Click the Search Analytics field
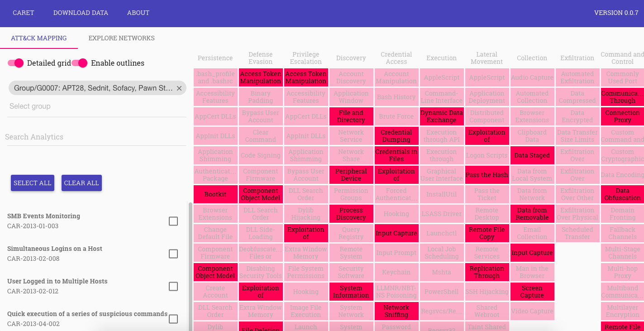The height and width of the screenshot is (331, 644). coord(95,137)
